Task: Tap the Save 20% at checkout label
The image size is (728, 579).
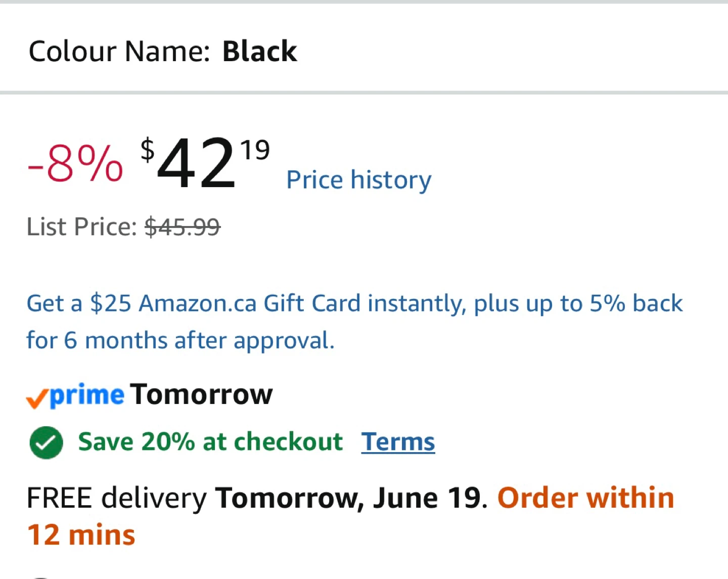Action: coord(210,441)
